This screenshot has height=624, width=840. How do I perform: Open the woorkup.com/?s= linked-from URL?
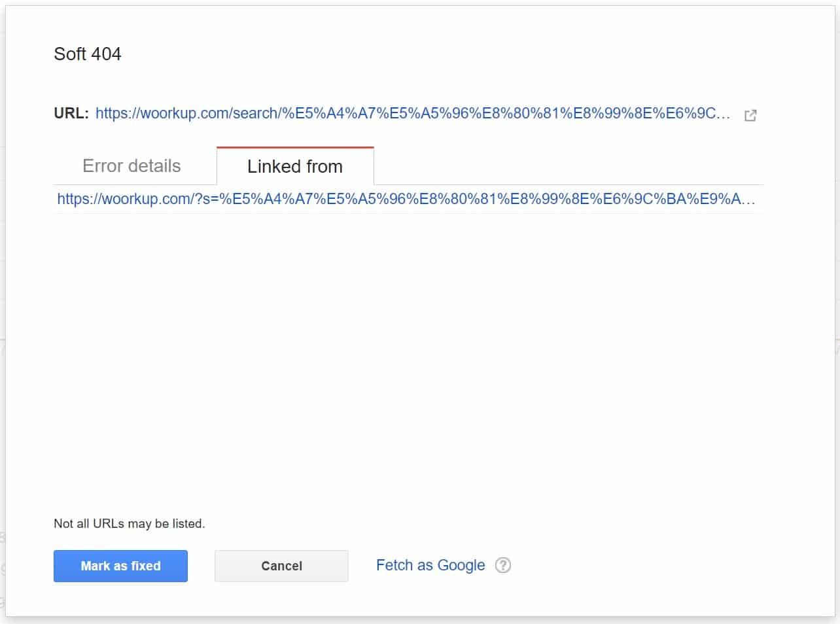pos(406,199)
